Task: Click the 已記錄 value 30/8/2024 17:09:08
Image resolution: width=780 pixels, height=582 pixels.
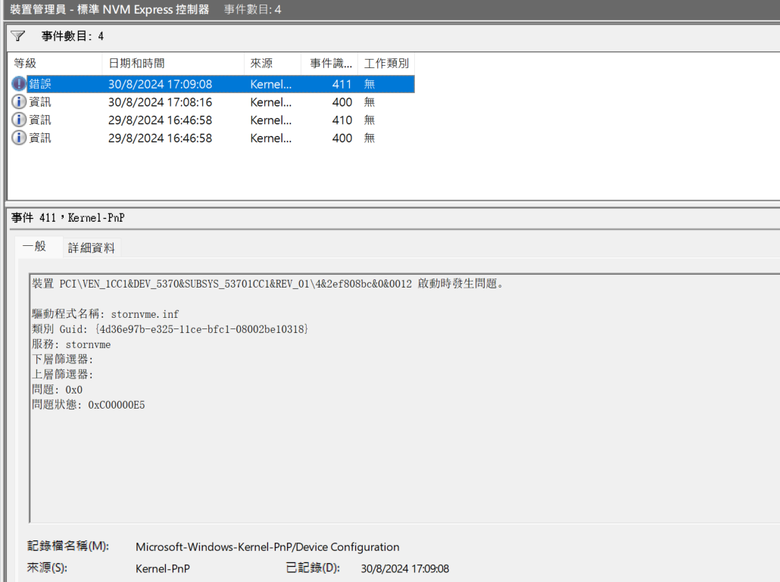Action: coord(405,568)
